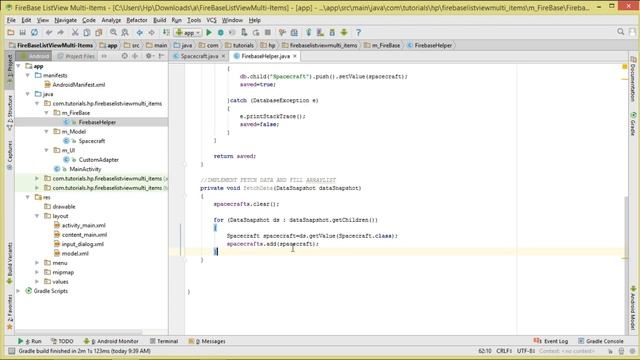Collapse the m_UI package arrow
This screenshot has width=640, height=360.
coord(47,150)
